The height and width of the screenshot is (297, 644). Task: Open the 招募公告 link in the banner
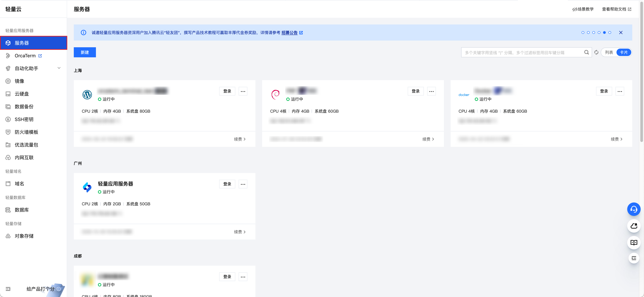[x=289, y=33]
